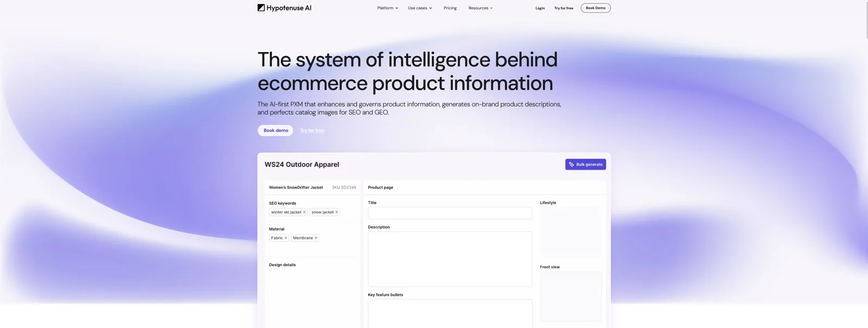This screenshot has height=328, width=868.
Task: Click the Design details label
Action: click(x=282, y=265)
